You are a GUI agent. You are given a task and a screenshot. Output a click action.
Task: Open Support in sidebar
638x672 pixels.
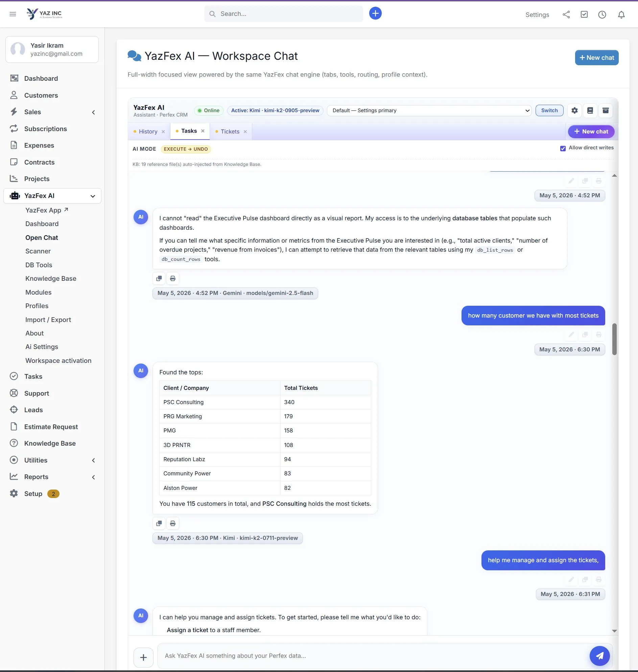pyautogui.click(x=37, y=393)
